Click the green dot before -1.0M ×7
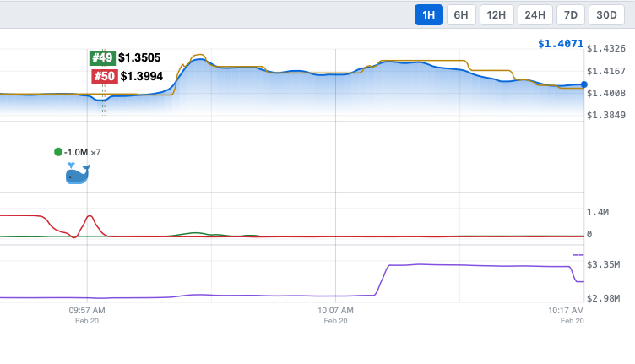The image size is (635, 364). point(58,152)
